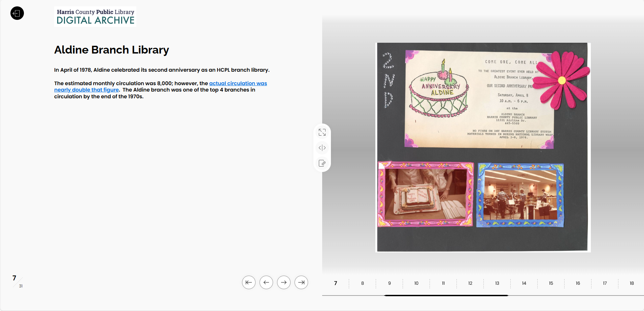Click the sentence about April of 1978

point(162,70)
